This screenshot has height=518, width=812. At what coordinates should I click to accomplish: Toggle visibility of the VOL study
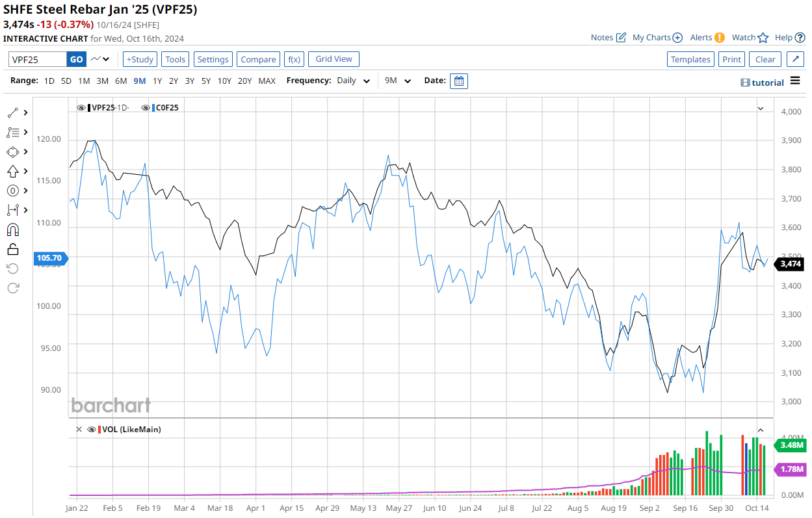pos(92,430)
